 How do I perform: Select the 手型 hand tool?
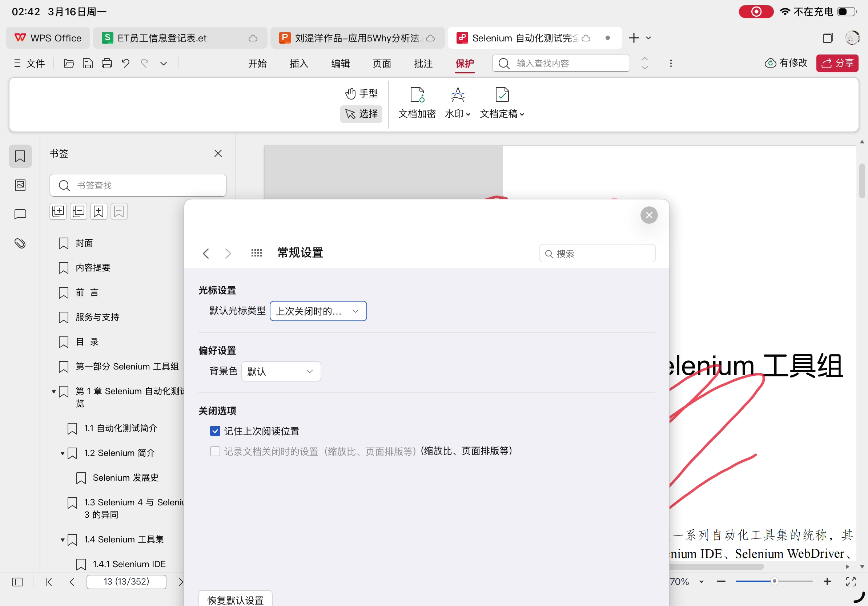361,93
